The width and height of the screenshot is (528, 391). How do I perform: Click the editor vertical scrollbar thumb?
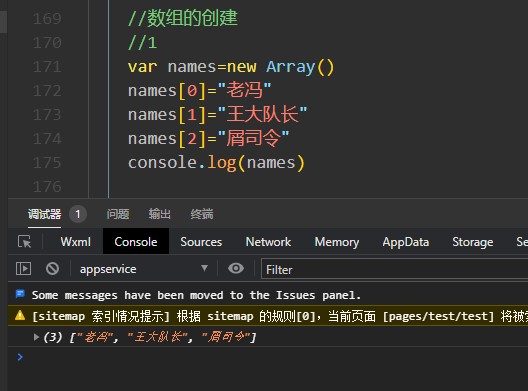coord(3,22)
